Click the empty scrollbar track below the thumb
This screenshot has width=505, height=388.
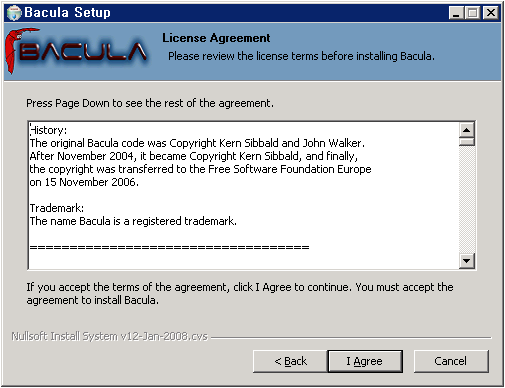(467, 200)
